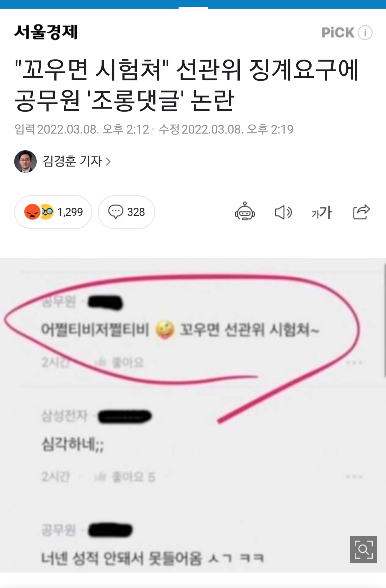Open the article's comment screenshot image
The width and height of the screenshot is (386, 588).
[x=193, y=415]
